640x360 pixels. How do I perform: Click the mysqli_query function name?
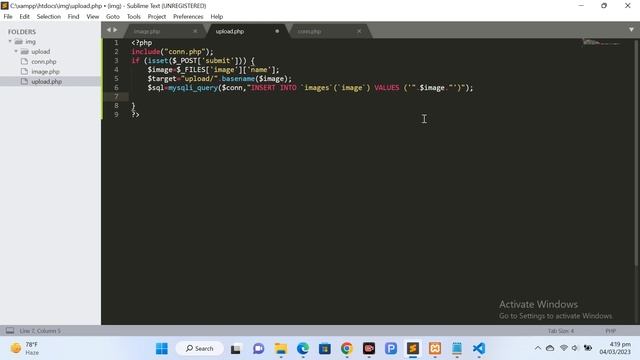(193, 88)
